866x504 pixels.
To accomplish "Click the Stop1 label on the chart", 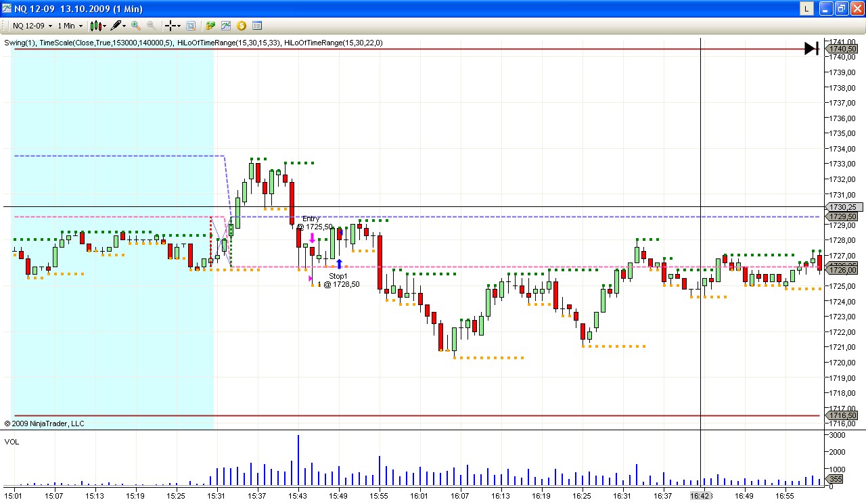I will [338, 276].
